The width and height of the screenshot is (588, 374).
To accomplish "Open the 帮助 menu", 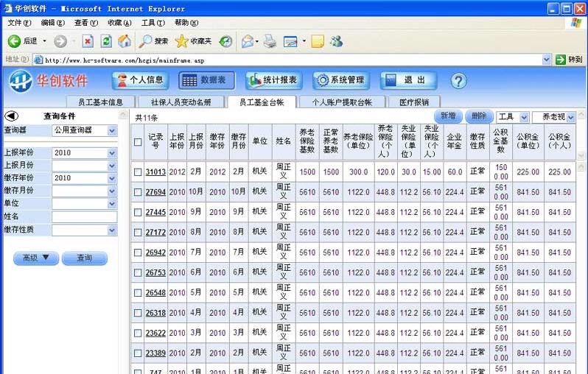I will point(186,23).
